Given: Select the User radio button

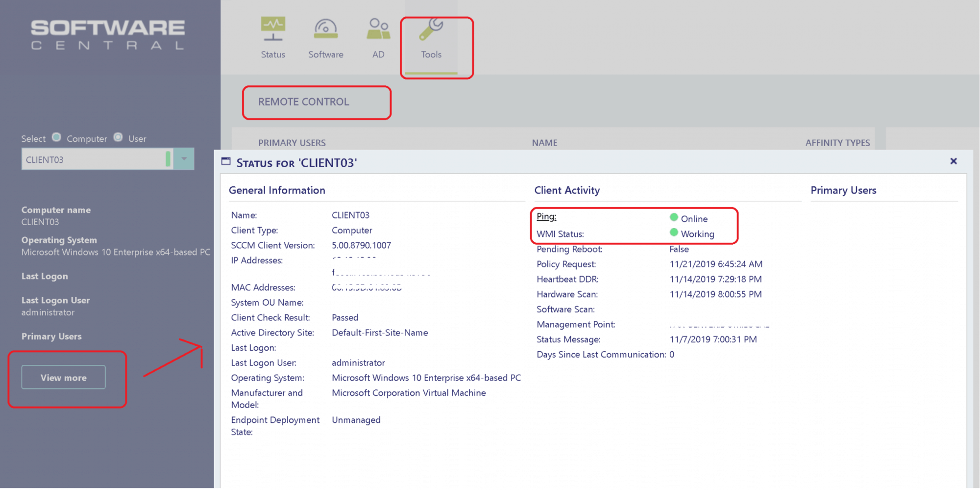Looking at the screenshot, I should point(118,137).
